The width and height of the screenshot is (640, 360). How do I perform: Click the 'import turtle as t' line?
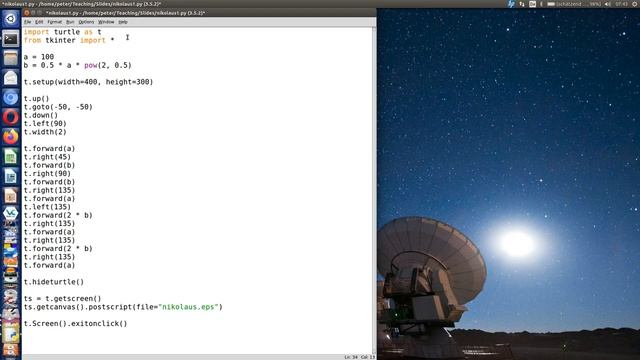coord(62,32)
